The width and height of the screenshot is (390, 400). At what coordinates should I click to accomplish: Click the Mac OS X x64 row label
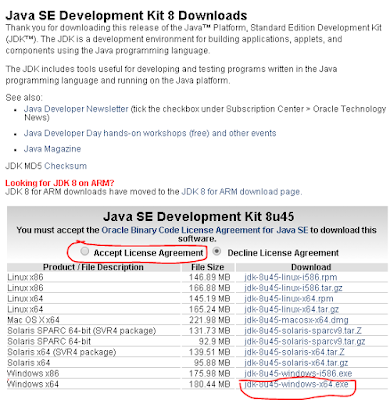33,320
